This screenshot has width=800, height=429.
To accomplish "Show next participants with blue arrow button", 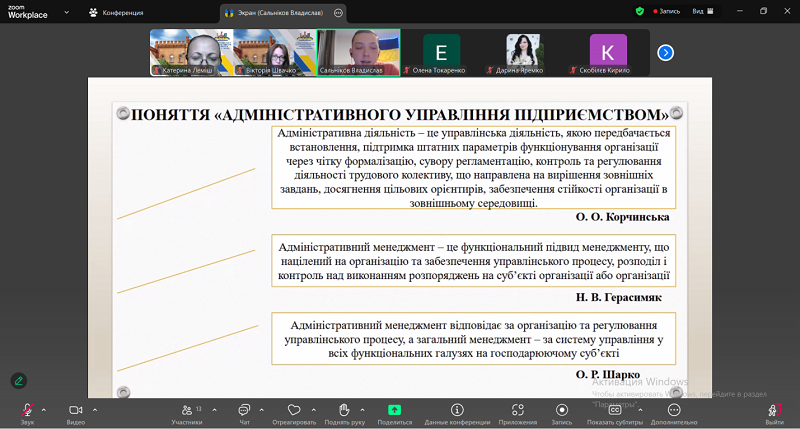I will click(665, 53).
